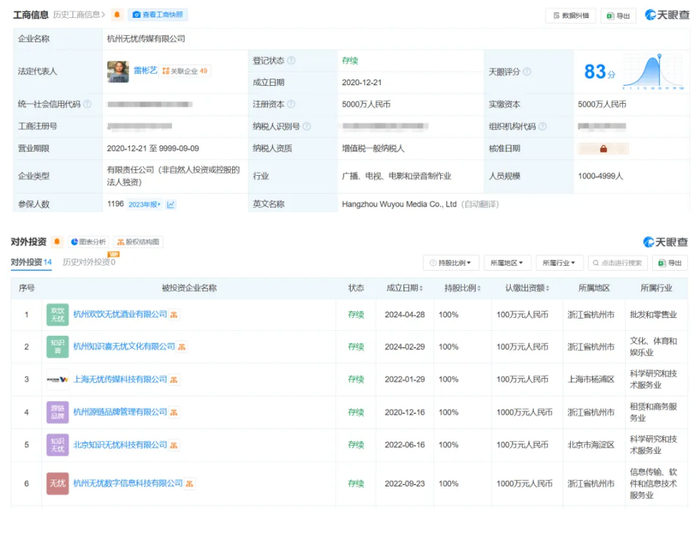
Task: Expand the 持股比例 filter dropdown
Action: (x=451, y=263)
